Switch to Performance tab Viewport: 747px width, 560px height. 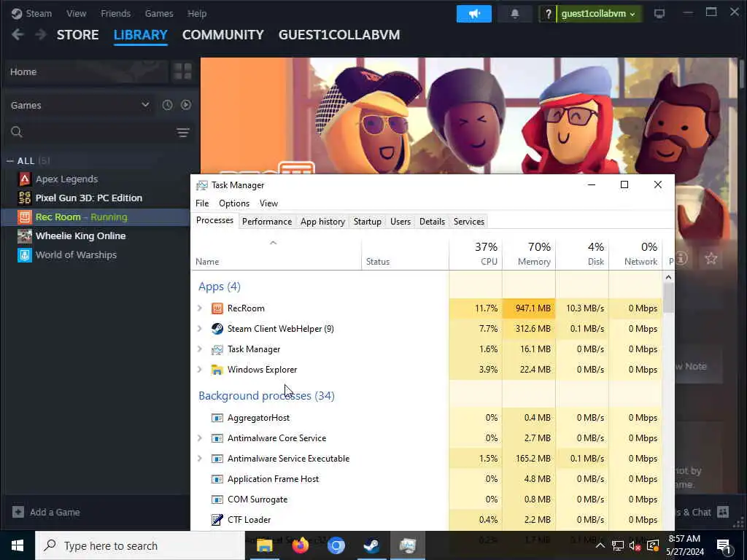pos(267,222)
